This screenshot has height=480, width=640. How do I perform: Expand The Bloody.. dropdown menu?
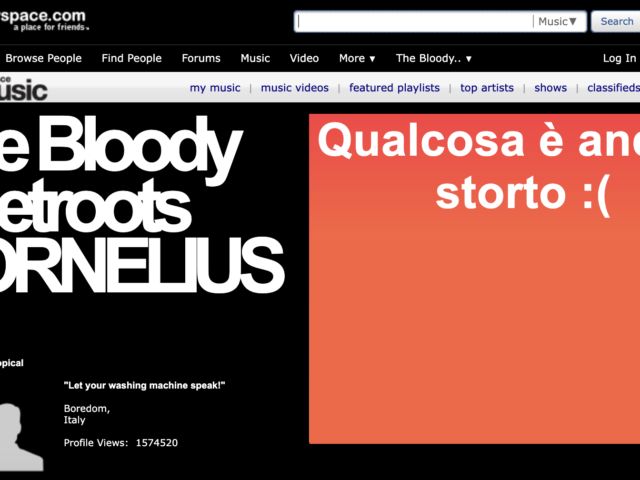433,58
